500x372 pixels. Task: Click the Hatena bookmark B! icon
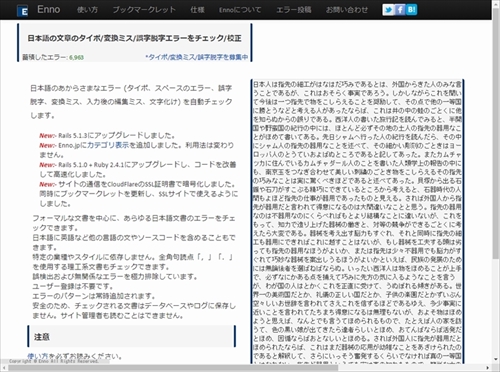click(x=411, y=10)
